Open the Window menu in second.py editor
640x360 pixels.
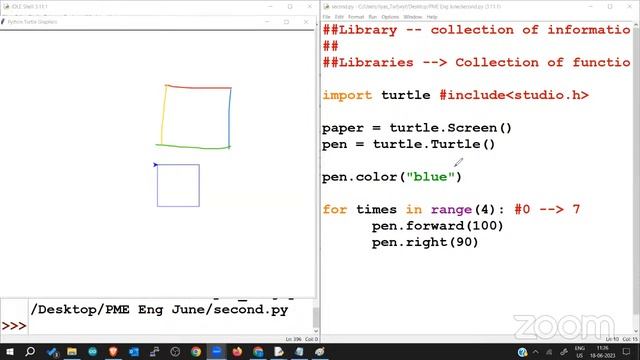(412, 17)
